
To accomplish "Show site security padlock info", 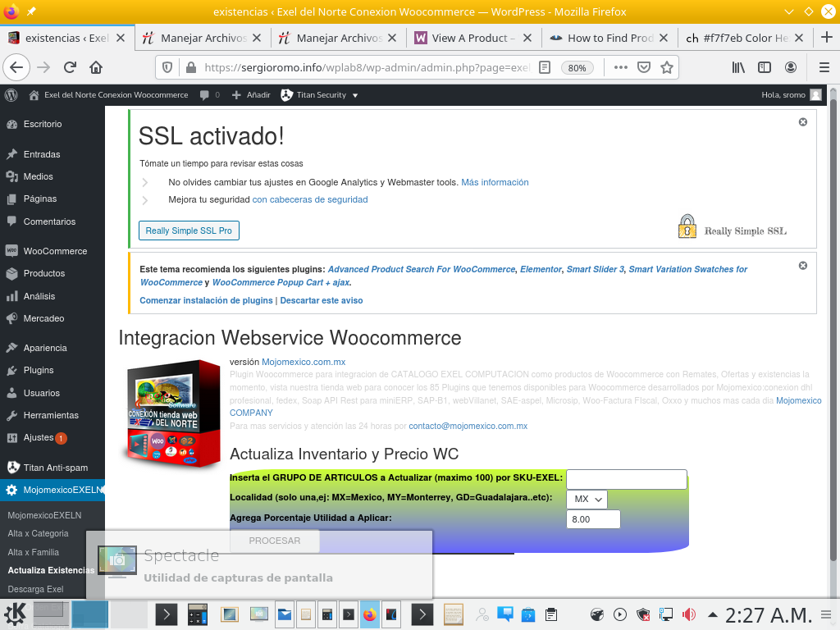I will 190,67.
